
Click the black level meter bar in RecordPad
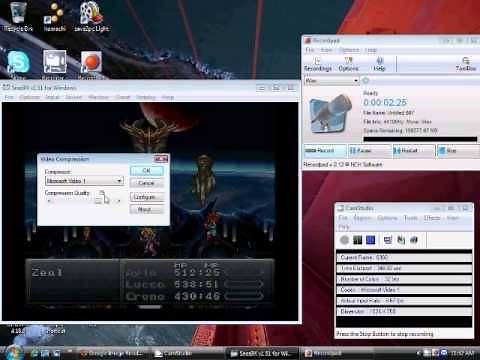click(x=420, y=139)
